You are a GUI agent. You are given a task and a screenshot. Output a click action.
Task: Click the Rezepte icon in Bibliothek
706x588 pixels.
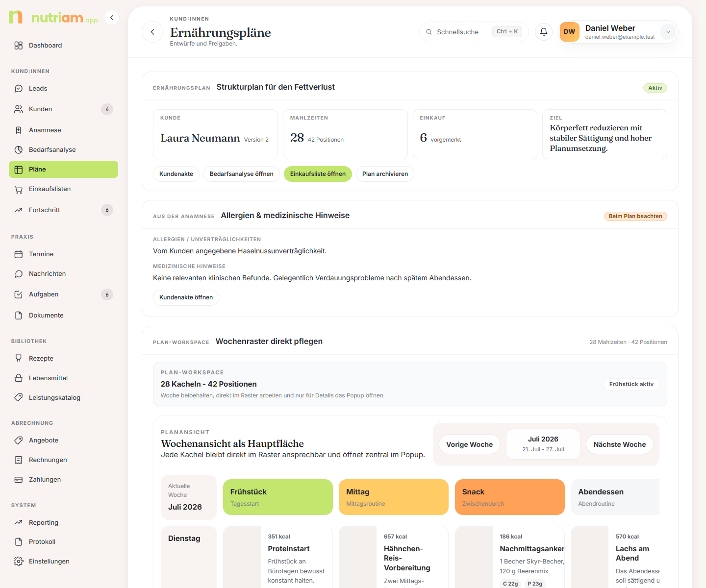point(19,359)
